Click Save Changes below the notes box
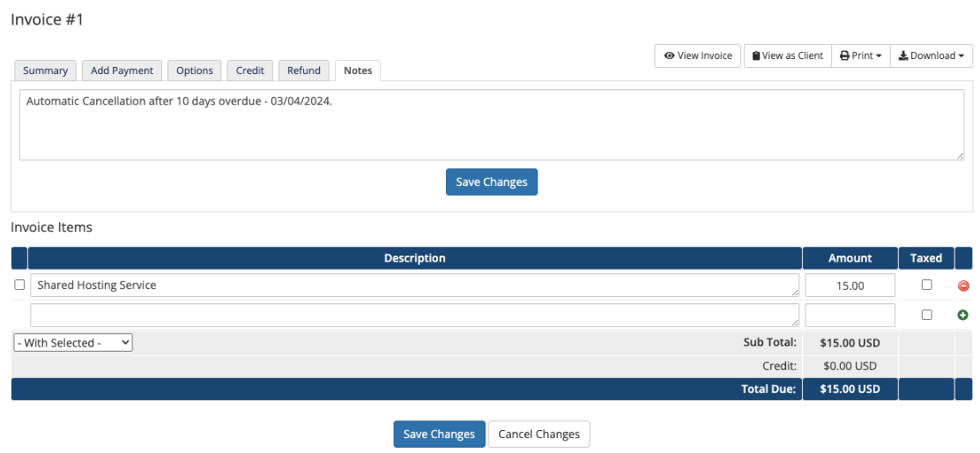 (x=492, y=182)
